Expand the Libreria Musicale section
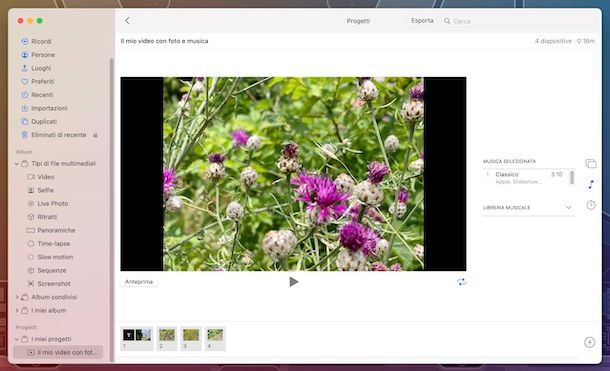Viewport: 610px width, 371px height. tap(568, 208)
